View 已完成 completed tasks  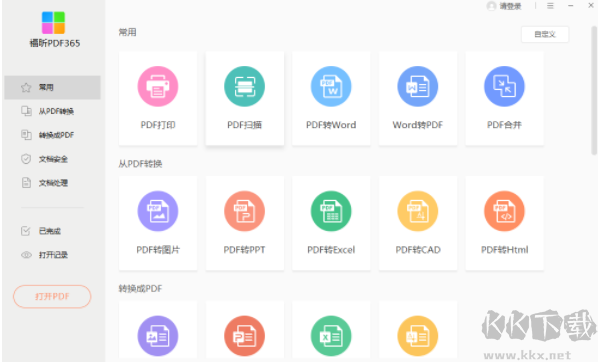tap(53, 231)
